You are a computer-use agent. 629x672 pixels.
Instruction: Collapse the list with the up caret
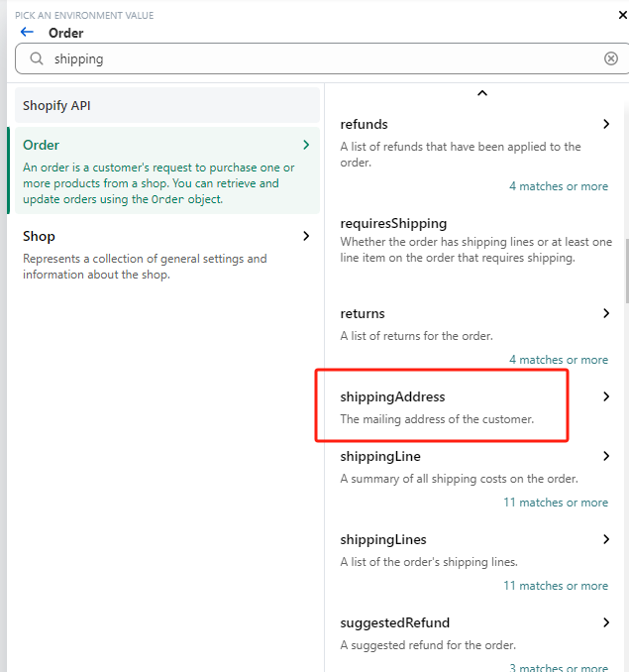(x=482, y=93)
